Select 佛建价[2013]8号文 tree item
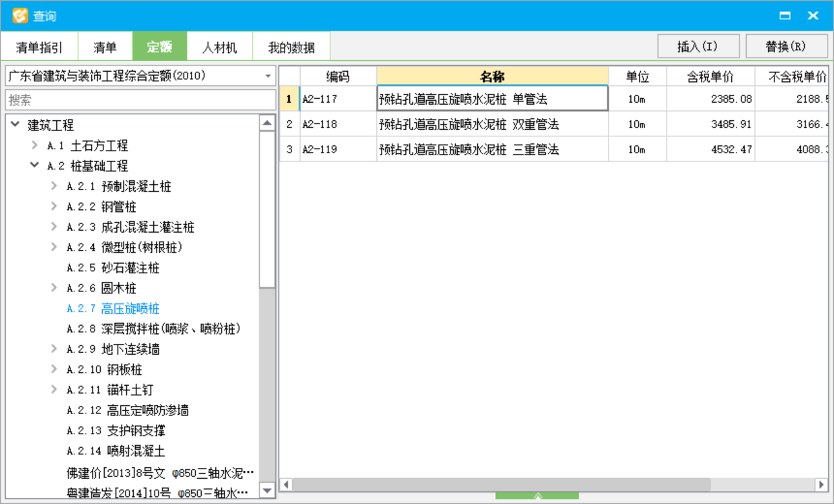Viewport: 834px width, 504px height. coord(160,473)
